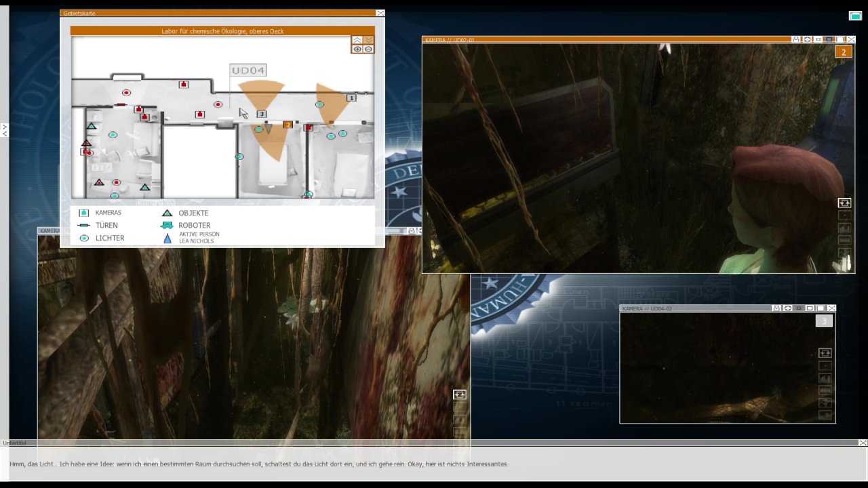The height and width of the screenshot is (488, 868).
Task: Select the teal object triangle at the left lab's top
Action: coord(92,126)
